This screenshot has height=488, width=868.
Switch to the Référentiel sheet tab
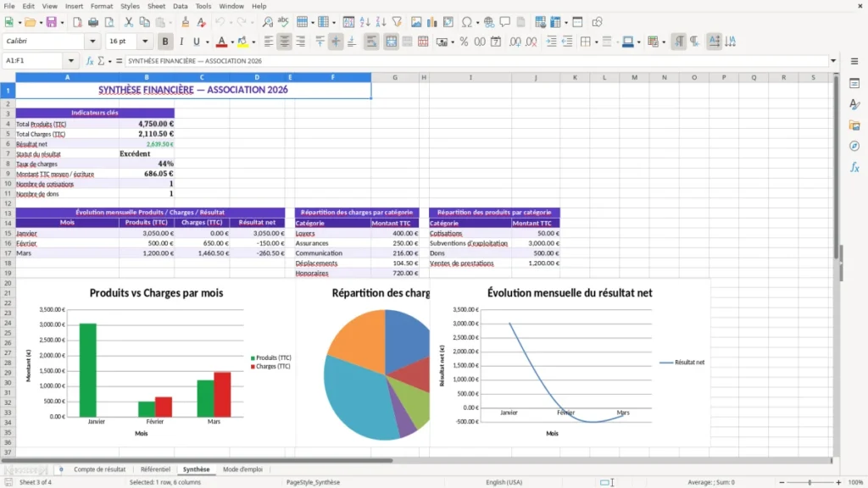155,469
